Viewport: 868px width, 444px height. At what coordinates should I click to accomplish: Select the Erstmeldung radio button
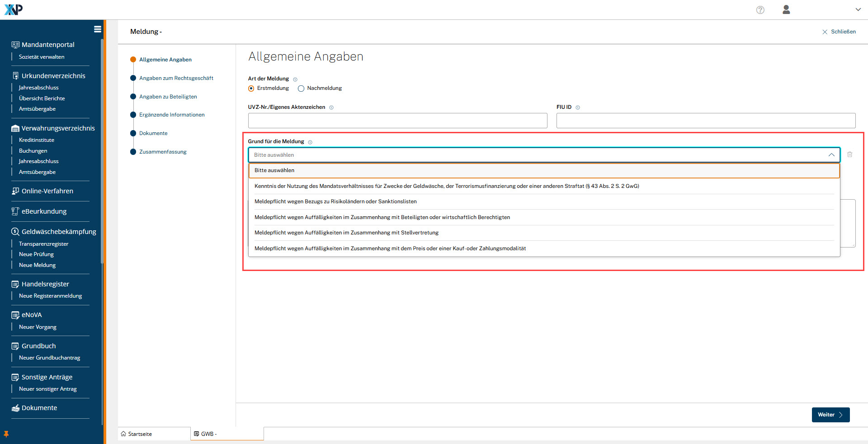251,89
